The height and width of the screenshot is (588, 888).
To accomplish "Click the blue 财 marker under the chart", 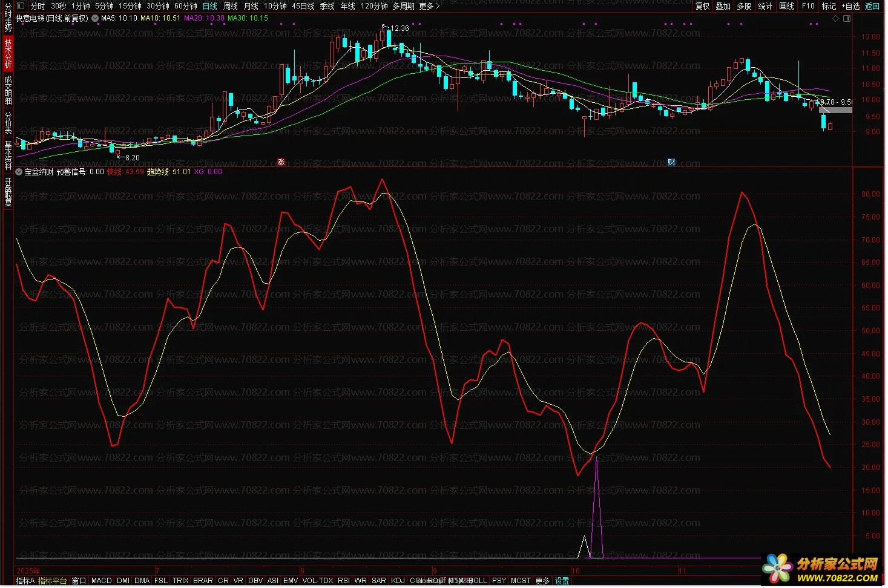I will pyautogui.click(x=671, y=162).
